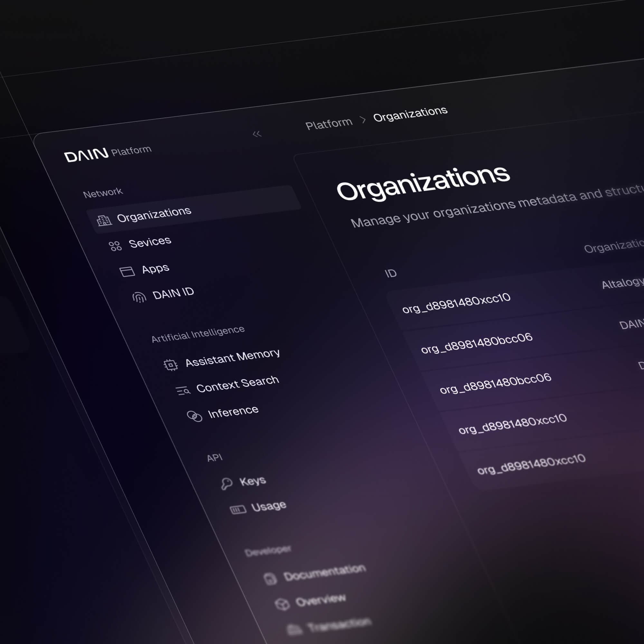Open Organizations in the sidebar
The height and width of the screenshot is (644, 644).
coord(193,209)
